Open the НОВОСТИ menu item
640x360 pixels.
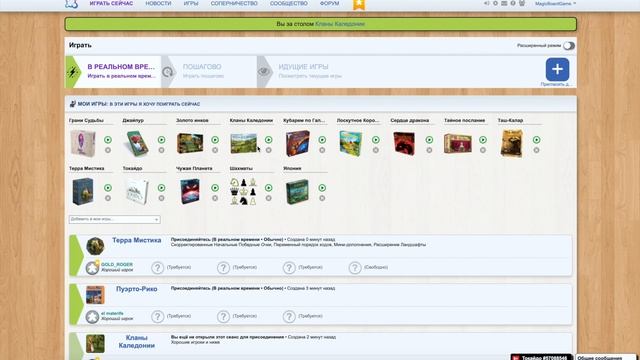tap(158, 3)
